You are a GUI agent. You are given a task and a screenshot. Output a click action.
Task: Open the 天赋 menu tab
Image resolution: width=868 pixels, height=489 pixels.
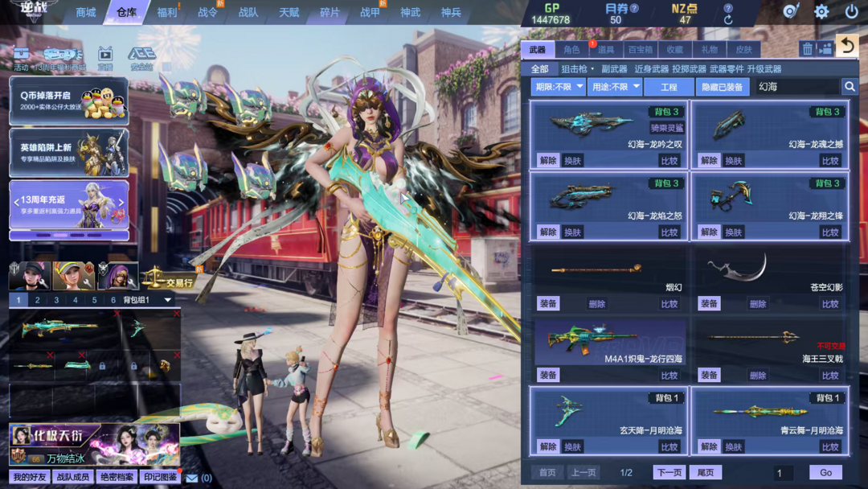click(x=289, y=12)
